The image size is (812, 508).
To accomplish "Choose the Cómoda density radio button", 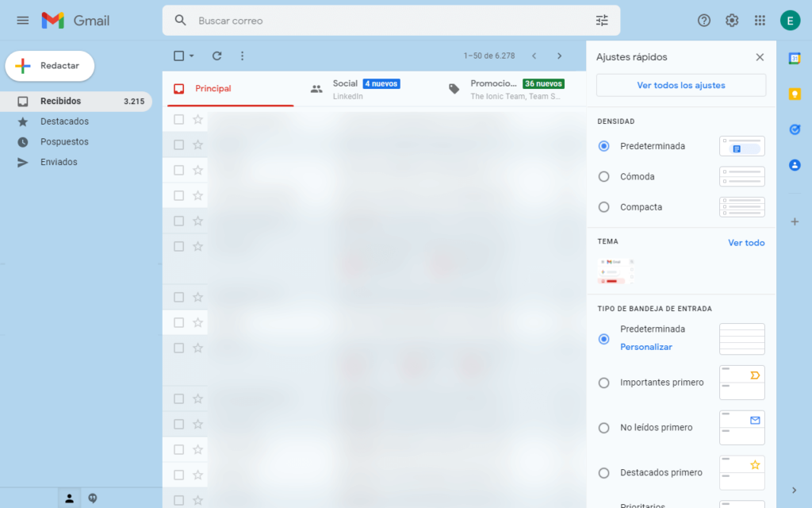I will (604, 177).
